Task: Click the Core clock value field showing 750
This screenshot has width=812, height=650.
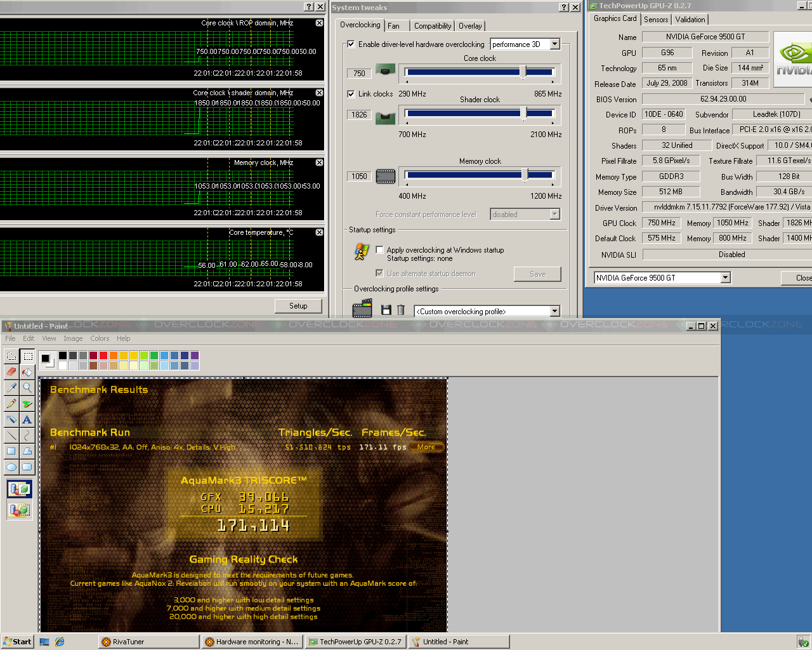Action: click(x=359, y=74)
